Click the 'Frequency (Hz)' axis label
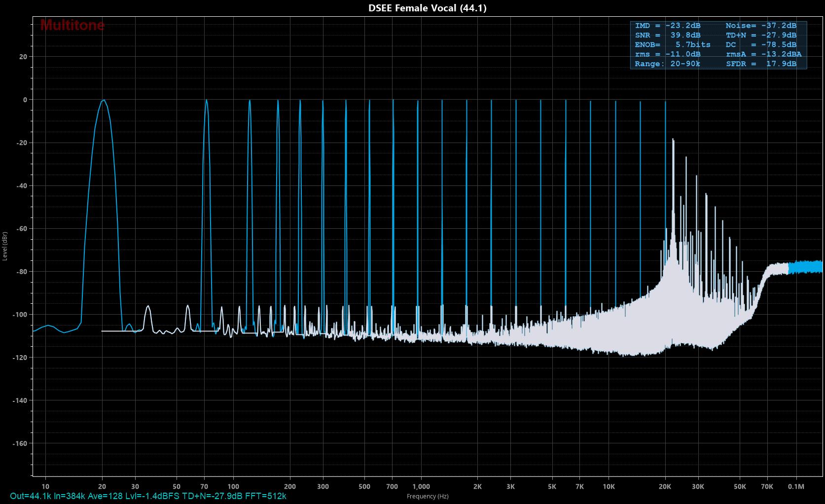 pyautogui.click(x=428, y=497)
